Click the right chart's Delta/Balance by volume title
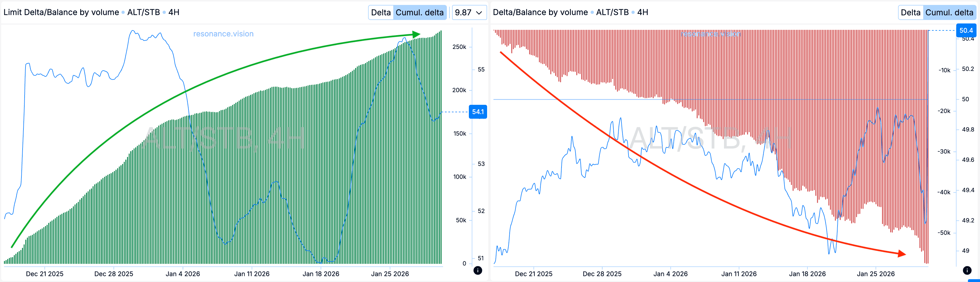Image resolution: width=980 pixels, height=282 pixels. 540,12
